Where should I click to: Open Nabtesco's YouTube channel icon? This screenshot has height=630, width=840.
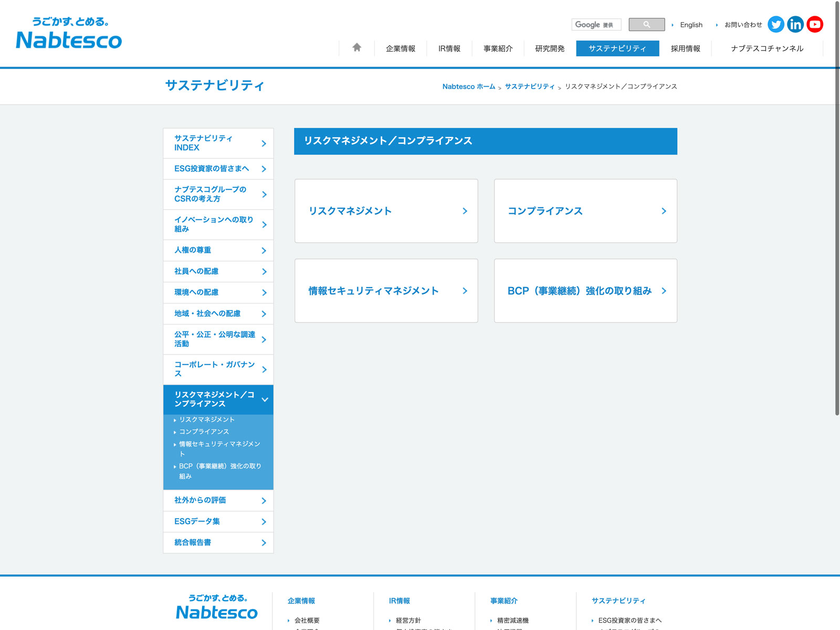815,24
